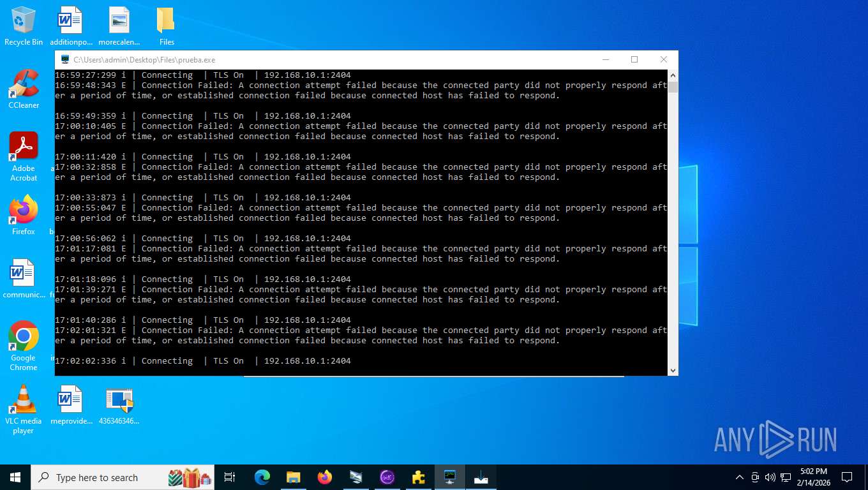Select the console app taskbar button
Image resolution: width=868 pixels, height=490 pixels.
[450, 477]
